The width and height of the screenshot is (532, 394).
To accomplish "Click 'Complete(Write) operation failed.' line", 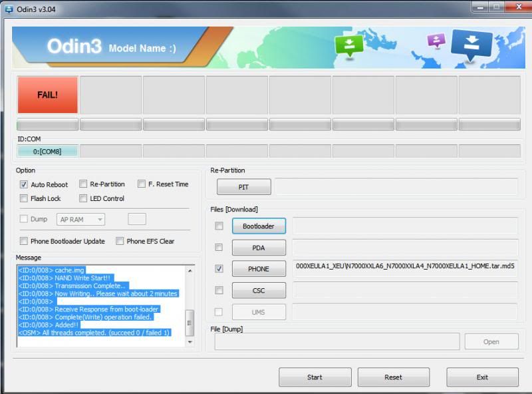I will [x=86, y=317].
